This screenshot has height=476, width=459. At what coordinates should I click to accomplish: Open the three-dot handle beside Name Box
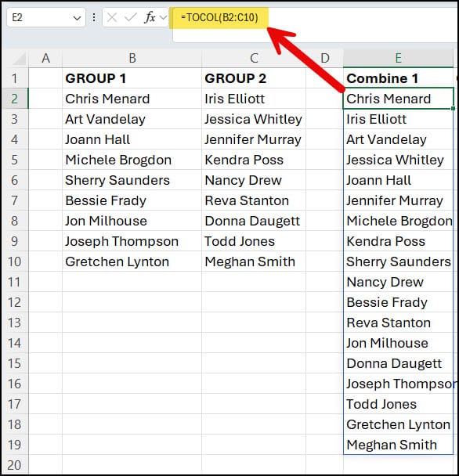pos(94,17)
